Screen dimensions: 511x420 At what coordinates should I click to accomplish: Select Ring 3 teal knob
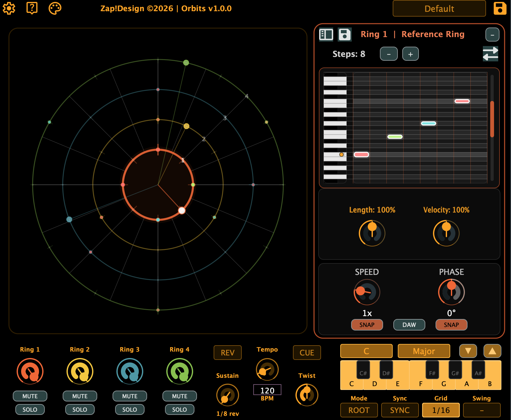tap(130, 371)
